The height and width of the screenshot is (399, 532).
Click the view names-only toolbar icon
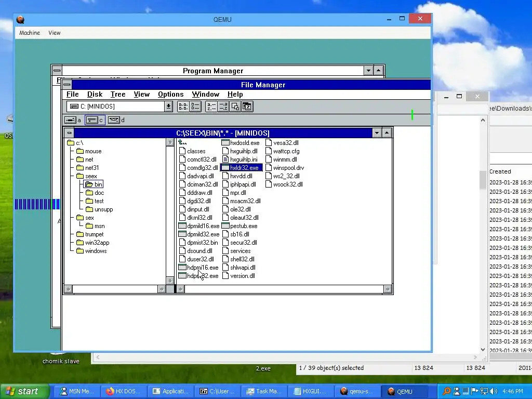[183, 107]
